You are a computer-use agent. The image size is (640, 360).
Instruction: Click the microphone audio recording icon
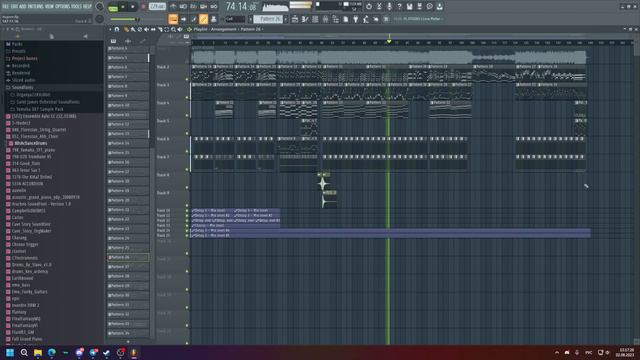(x=389, y=7)
